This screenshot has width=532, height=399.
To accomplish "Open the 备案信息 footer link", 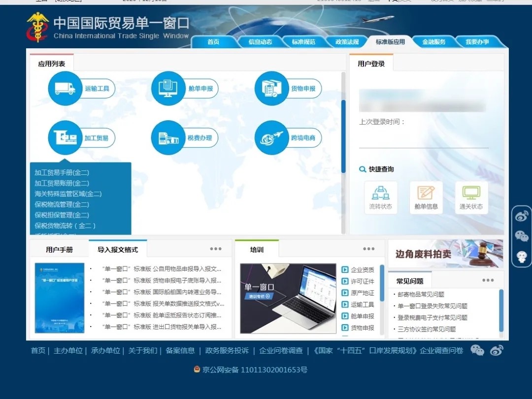I will [180, 351].
